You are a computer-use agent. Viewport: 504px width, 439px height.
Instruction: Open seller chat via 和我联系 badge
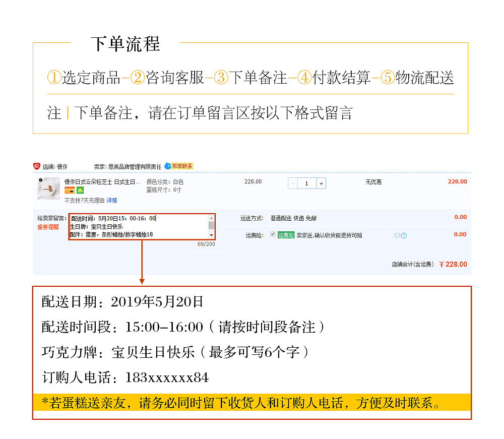coord(179,166)
